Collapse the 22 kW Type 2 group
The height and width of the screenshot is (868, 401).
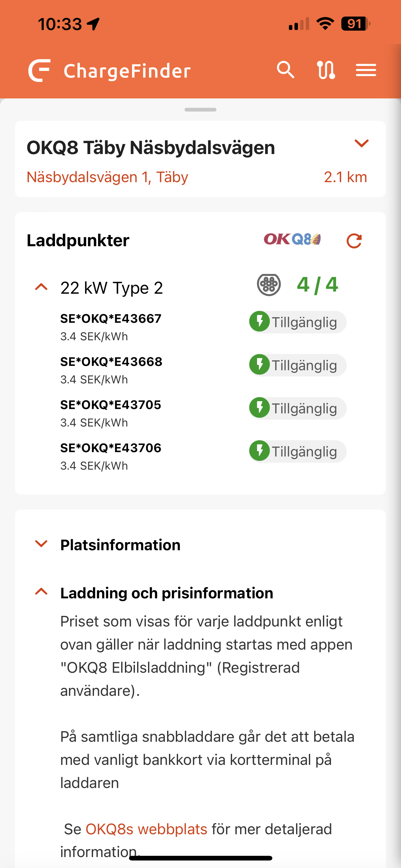click(42, 287)
